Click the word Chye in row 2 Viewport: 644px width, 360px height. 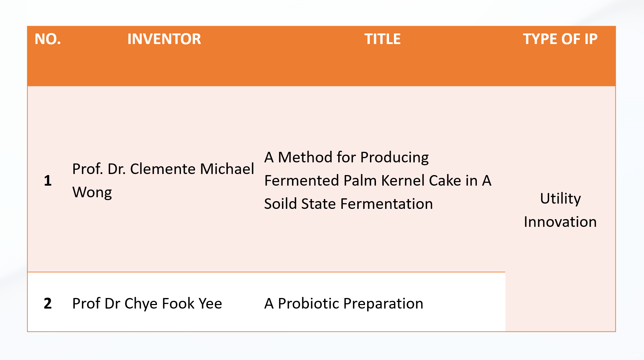click(x=141, y=304)
